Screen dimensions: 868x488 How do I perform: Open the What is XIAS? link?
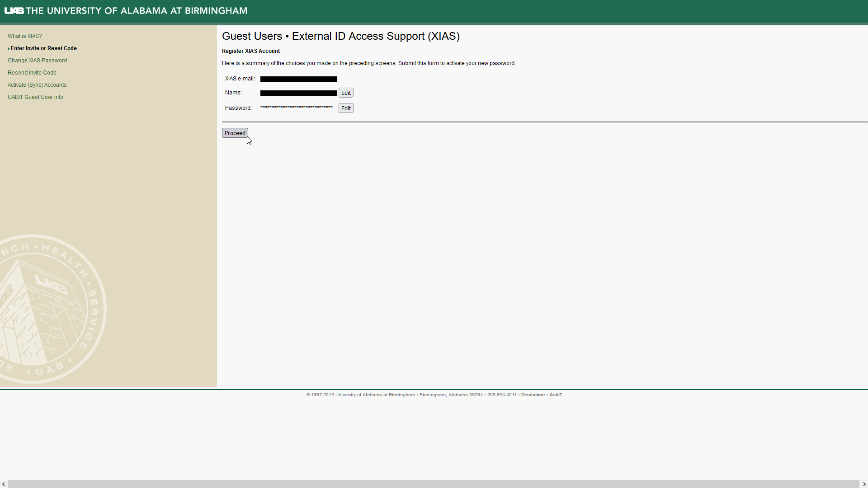pyautogui.click(x=25, y=36)
